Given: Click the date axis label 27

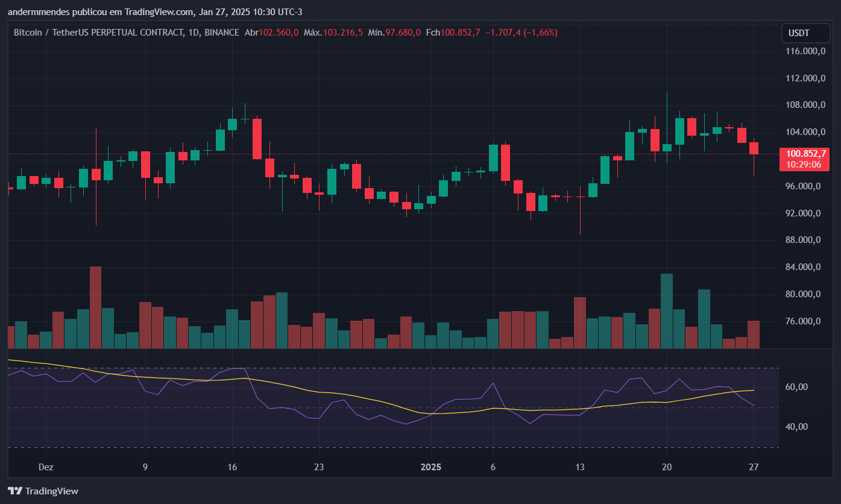Looking at the screenshot, I should click(x=754, y=467).
